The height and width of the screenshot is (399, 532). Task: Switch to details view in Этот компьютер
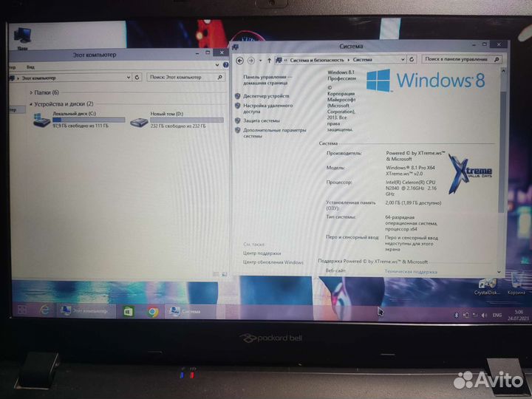click(x=216, y=274)
